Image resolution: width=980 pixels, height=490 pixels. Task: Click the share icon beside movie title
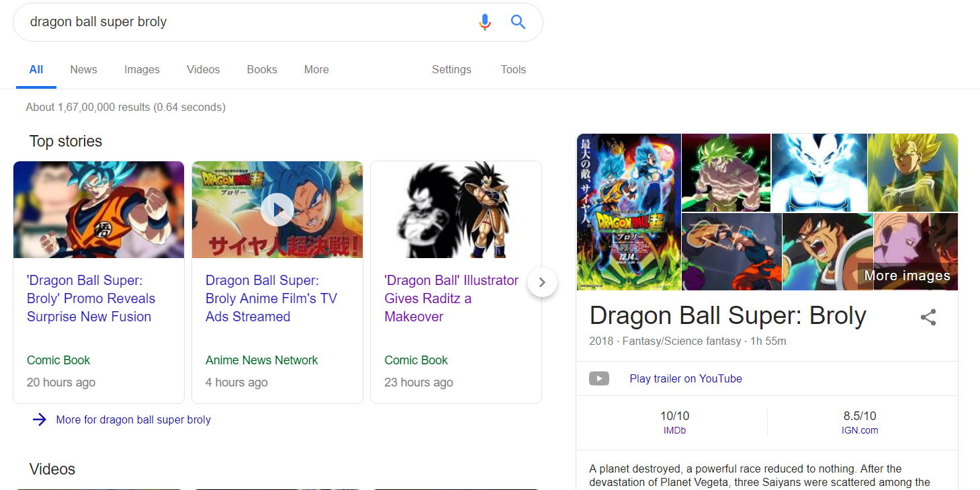pyautogui.click(x=928, y=317)
